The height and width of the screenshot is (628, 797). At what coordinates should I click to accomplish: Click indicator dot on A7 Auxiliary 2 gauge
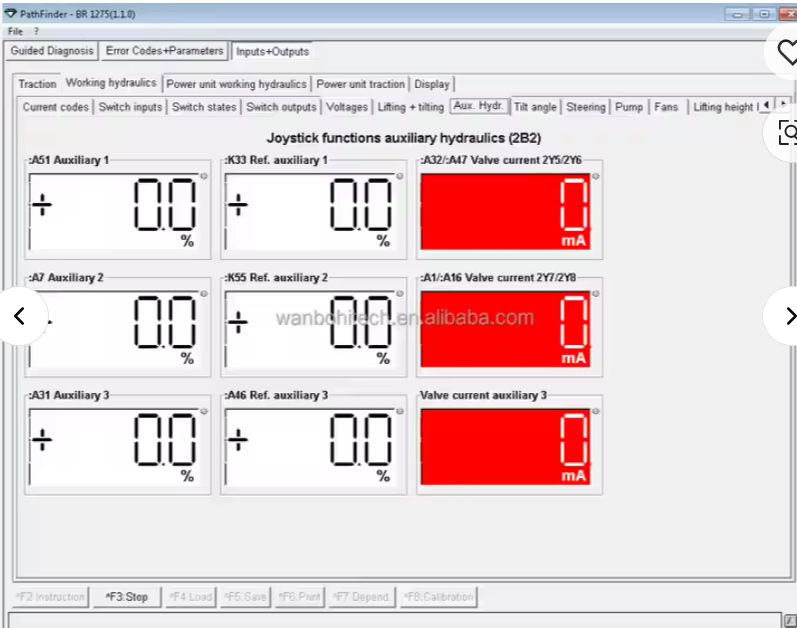(204, 294)
